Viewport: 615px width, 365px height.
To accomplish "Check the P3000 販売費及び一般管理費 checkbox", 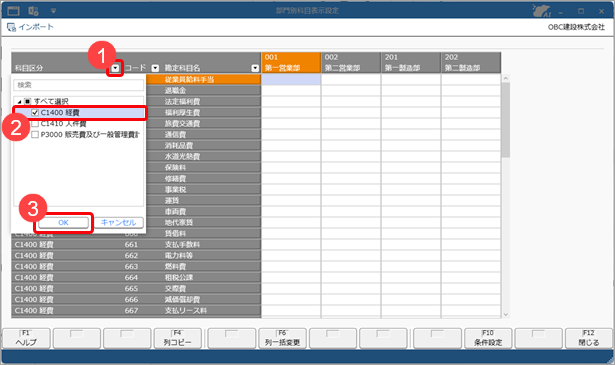I will pyautogui.click(x=35, y=135).
